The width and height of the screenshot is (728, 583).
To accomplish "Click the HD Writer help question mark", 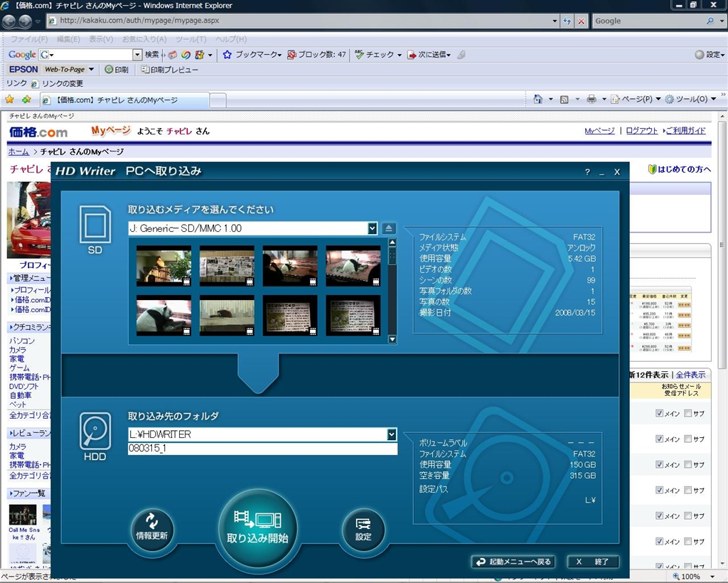I will point(587,172).
